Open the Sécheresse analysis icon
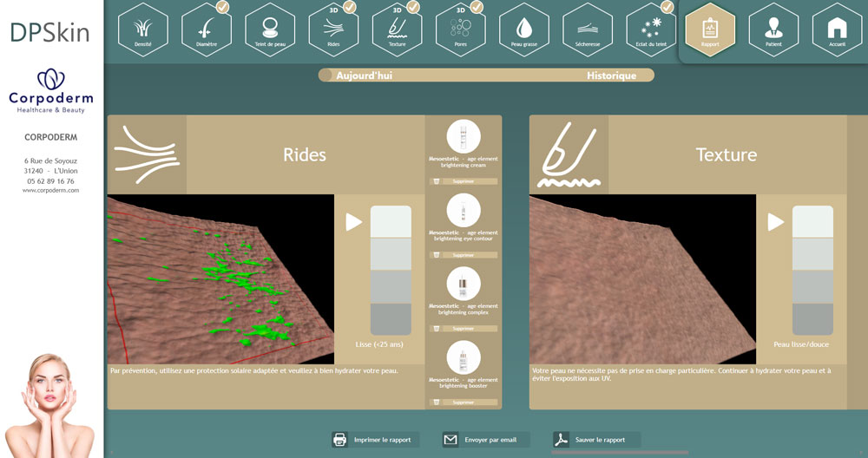 [x=587, y=29]
